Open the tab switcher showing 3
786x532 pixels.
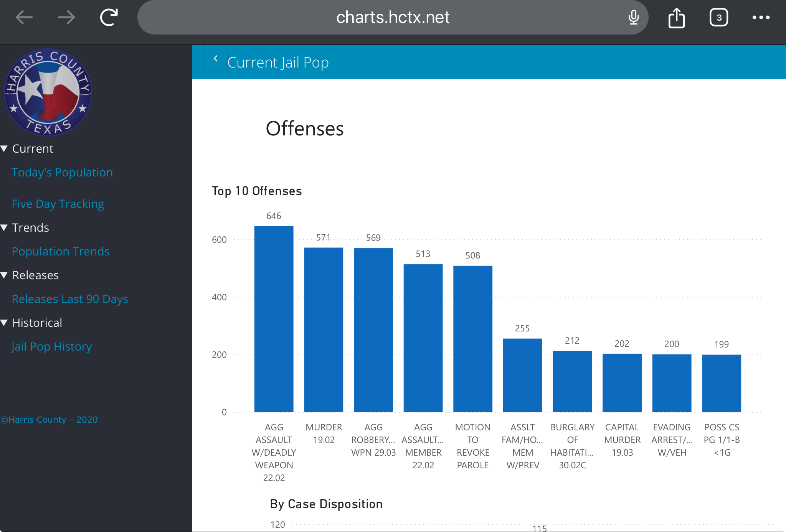point(718,17)
